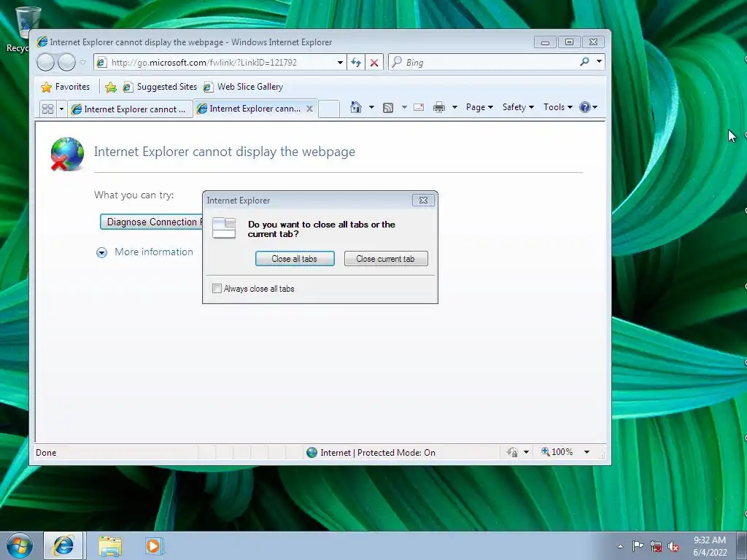This screenshot has height=560, width=747.
Task: Click the IE logo in title bar
Action: (42, 42)
